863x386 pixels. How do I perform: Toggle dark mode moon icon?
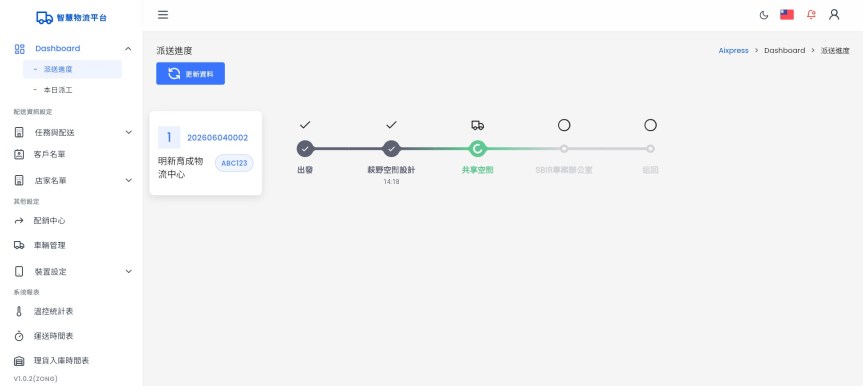[763, 15]
